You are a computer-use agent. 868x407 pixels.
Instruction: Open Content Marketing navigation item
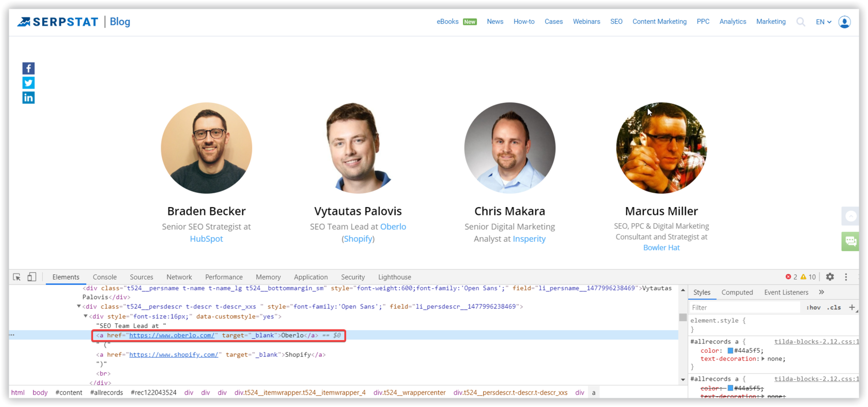pyautogui.click(x=659, y=22)
